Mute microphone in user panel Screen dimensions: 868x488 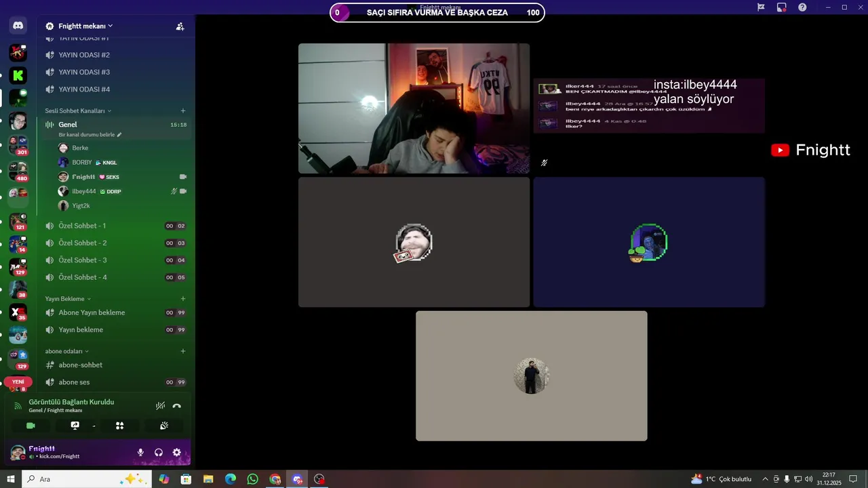[x=140, y=452]
